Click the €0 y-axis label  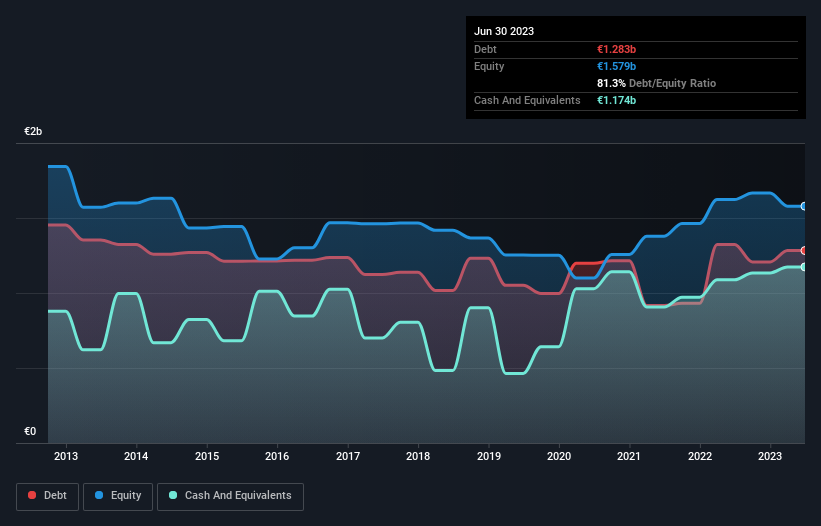tap(30, 431)
